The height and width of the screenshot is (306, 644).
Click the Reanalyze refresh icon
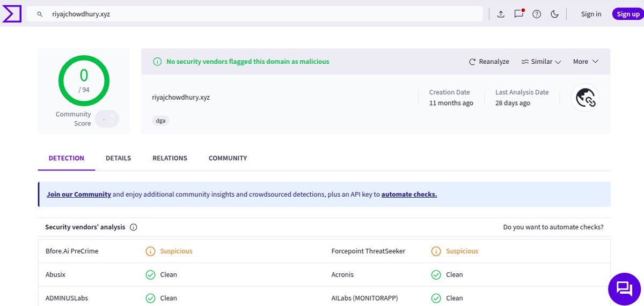click(472, 62)
